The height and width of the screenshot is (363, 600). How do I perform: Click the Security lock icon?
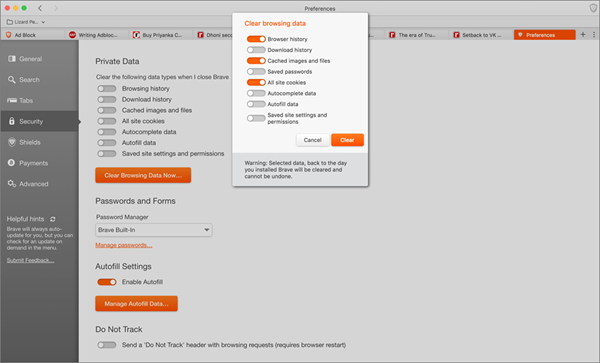pos(11,121)
